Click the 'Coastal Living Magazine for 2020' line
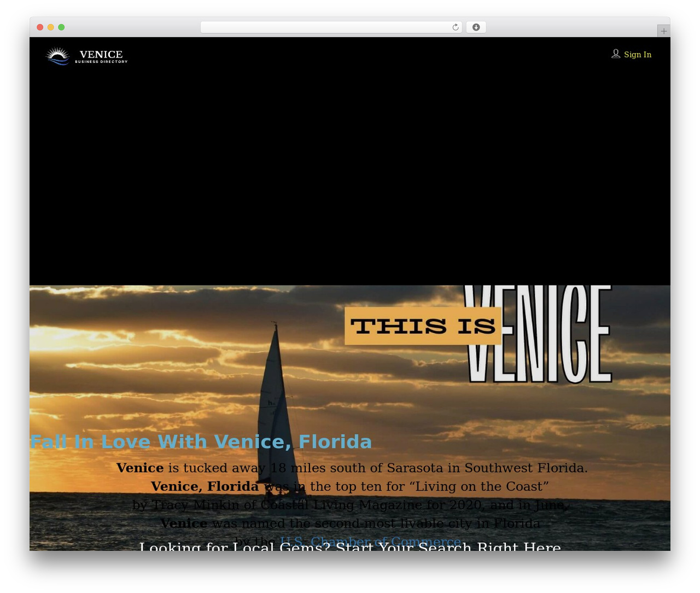 point(351,505)
